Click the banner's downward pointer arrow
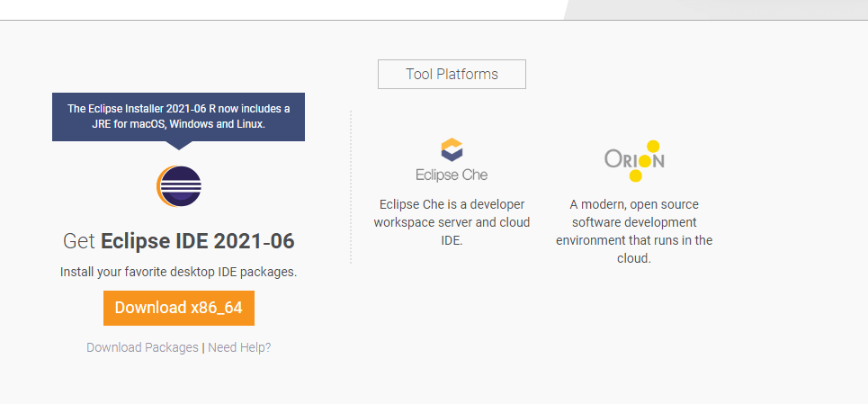The image size is (868, 404). [x=178, y=144]
